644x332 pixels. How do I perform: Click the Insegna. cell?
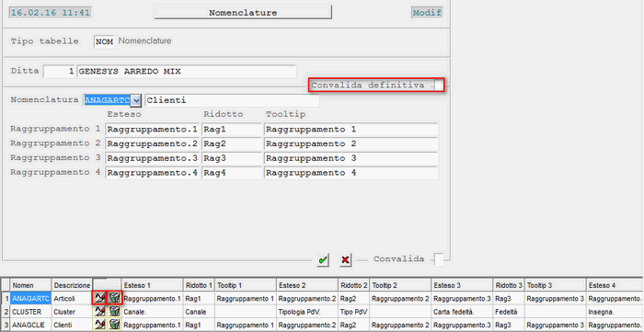pos(615,312)
